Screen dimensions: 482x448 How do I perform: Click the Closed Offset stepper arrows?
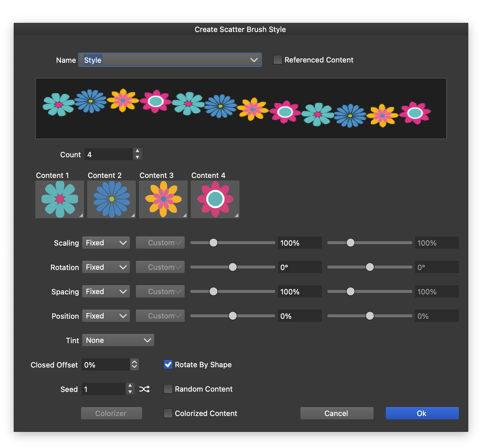tap(134, 364)
